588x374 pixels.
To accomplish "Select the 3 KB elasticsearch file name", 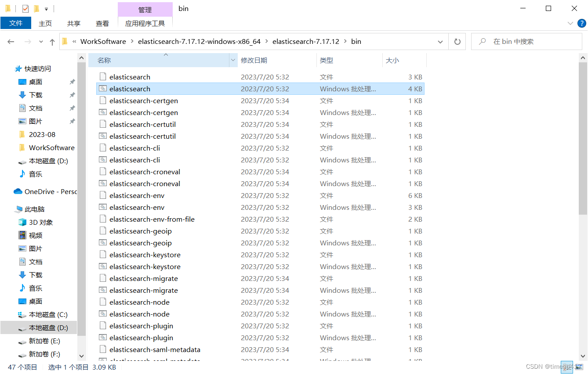I will pos(130,77).
